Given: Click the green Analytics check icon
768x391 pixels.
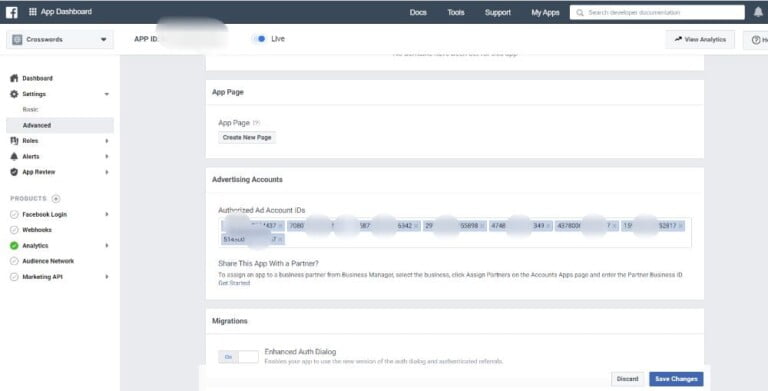Looking at the screenshot, I should [x=14, y=245].
